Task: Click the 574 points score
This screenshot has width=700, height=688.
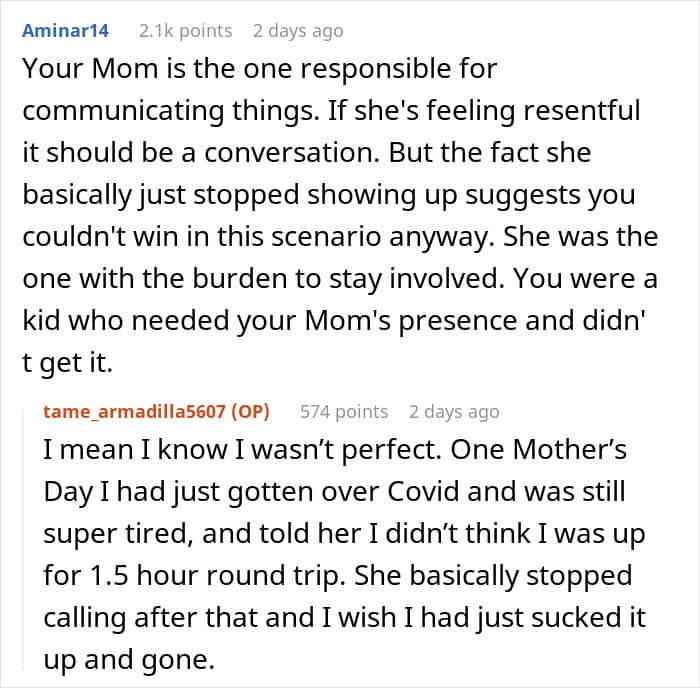Action: (x=344, y=411)
